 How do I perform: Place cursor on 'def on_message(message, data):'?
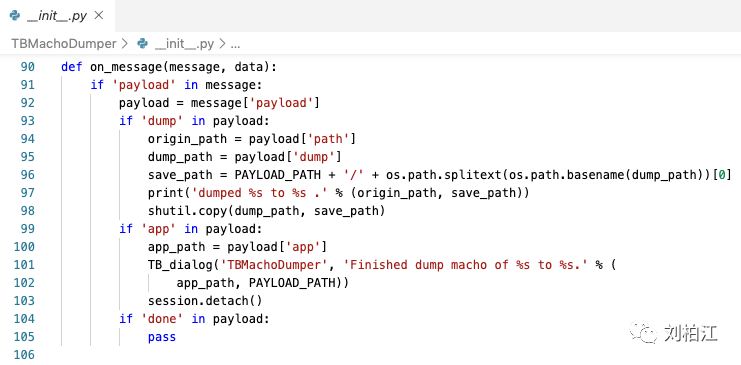[x=169, y=67]
